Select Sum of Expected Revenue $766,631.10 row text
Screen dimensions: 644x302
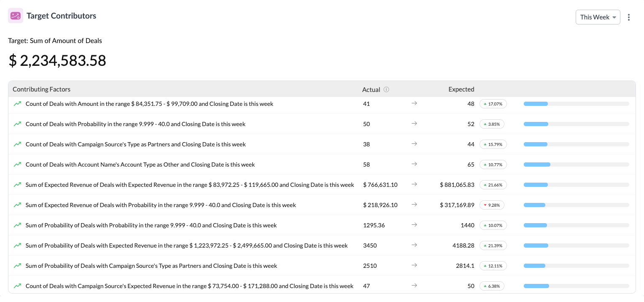[190, 185]
